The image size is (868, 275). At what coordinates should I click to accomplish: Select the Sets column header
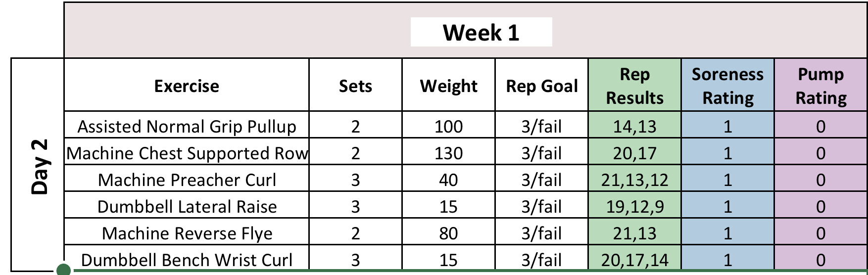pos(355,86)
